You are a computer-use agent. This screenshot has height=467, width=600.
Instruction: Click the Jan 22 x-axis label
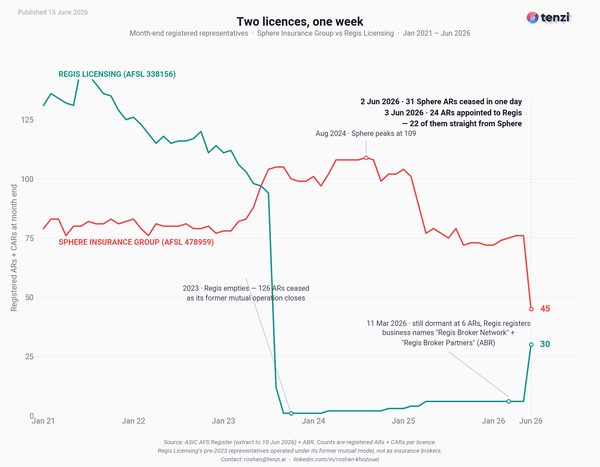[134, 421]
